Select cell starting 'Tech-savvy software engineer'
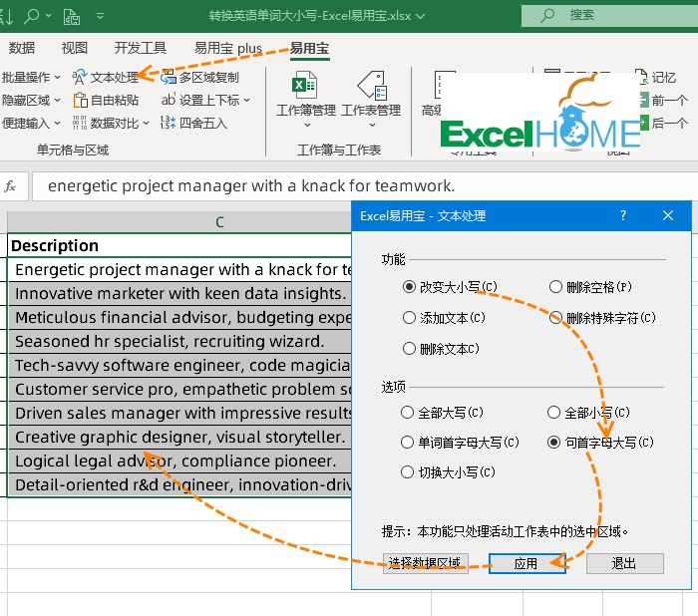 (179, 366)
